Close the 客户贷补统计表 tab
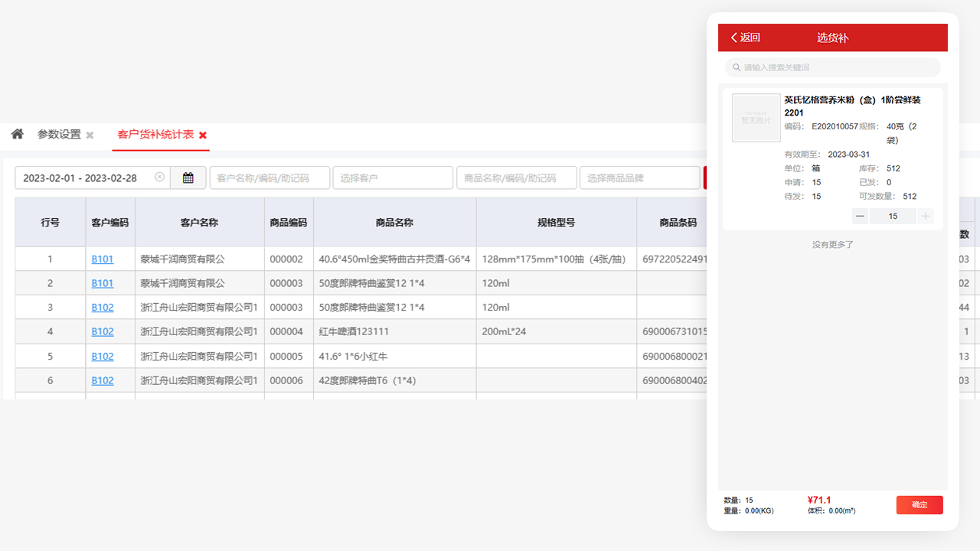This screenshot has width=980, height=551. coord(203,135)
